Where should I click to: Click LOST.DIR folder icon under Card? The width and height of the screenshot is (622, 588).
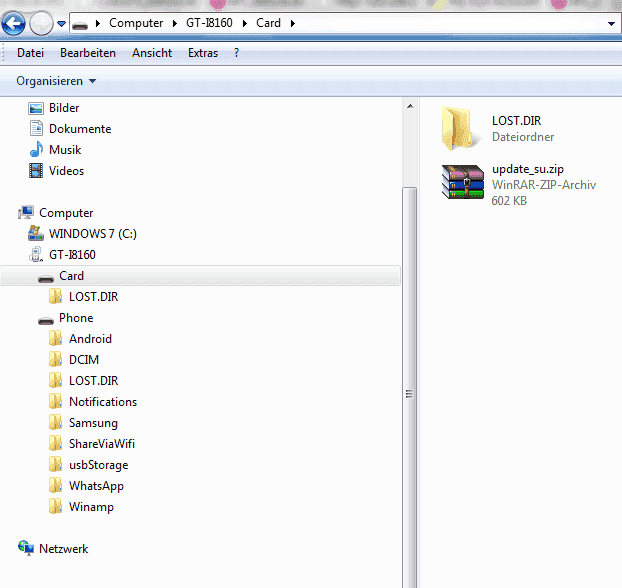coord(56,296)
